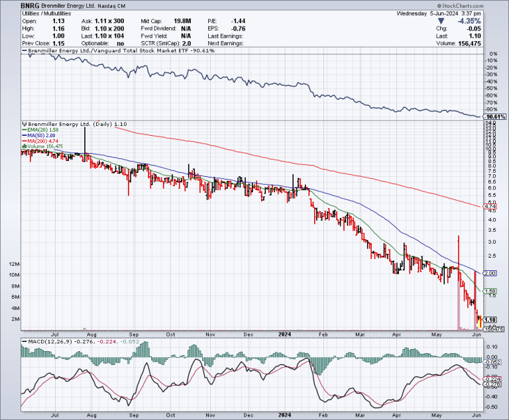Click the 12M volume scale label

click(x=15, y=264)
